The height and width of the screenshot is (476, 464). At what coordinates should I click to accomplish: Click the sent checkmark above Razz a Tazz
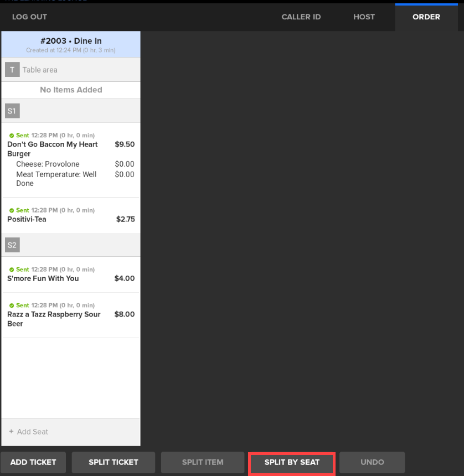(12, 306)
